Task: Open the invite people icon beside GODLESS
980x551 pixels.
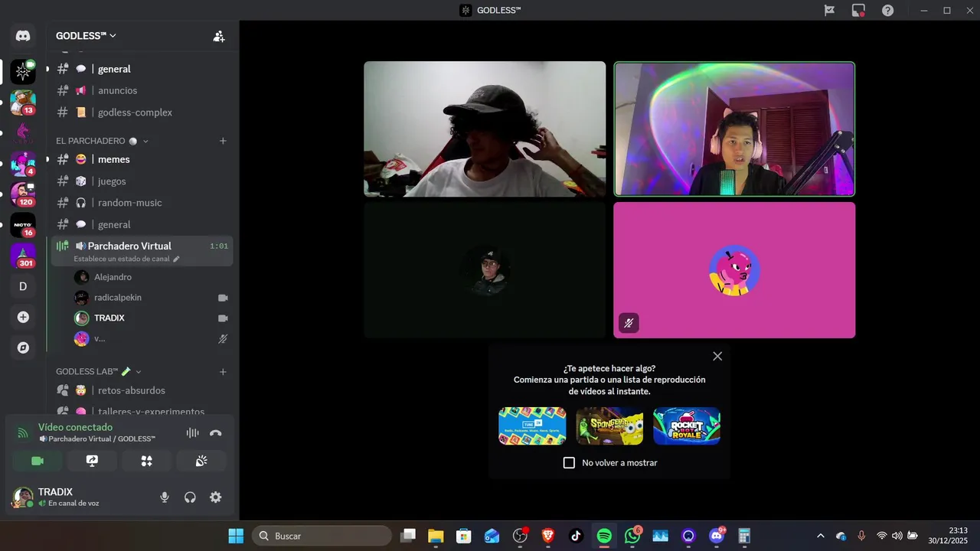Action: coord(219,36)
